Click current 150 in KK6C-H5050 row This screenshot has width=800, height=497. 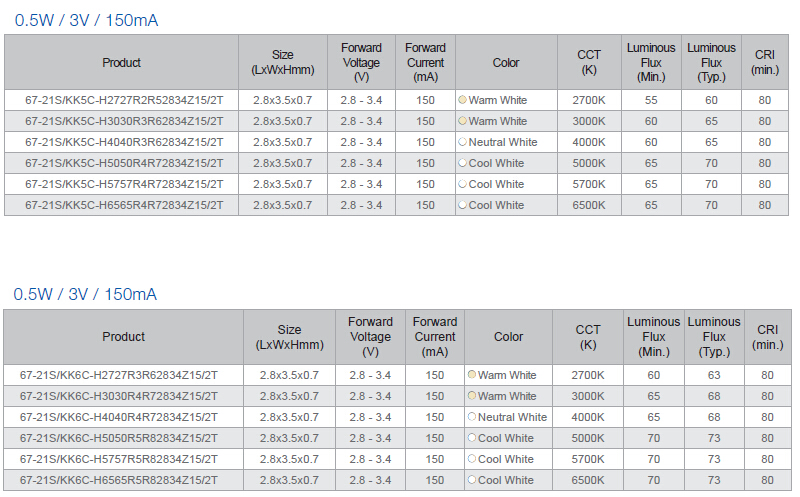coord(435,438)
